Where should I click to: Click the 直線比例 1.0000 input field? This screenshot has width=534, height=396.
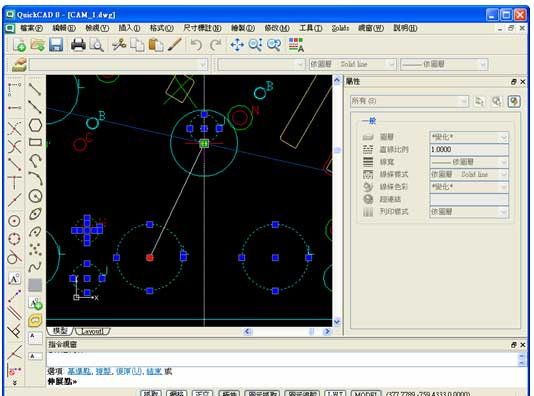(469, 149)
